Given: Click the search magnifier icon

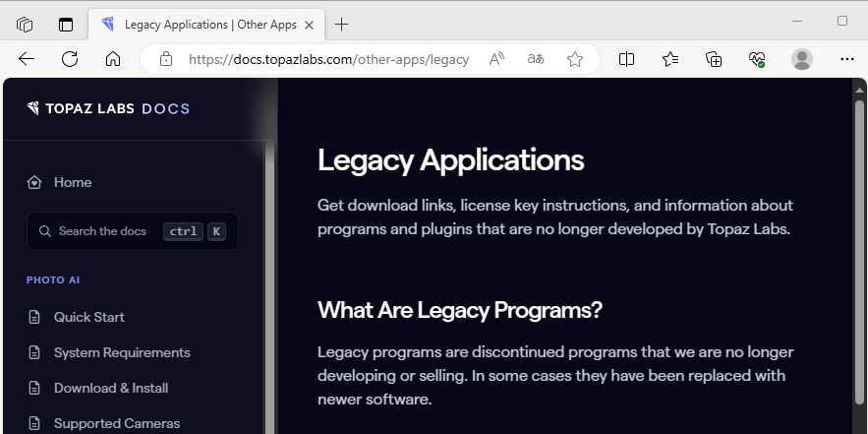Looking at the screenshot, I should tap(45, 231).
